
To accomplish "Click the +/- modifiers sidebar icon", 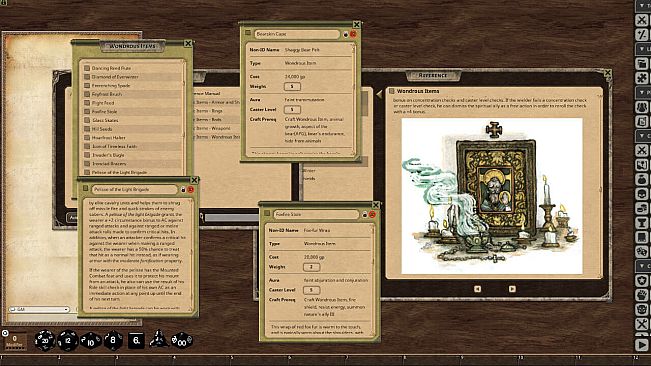I will pos(642,34).
